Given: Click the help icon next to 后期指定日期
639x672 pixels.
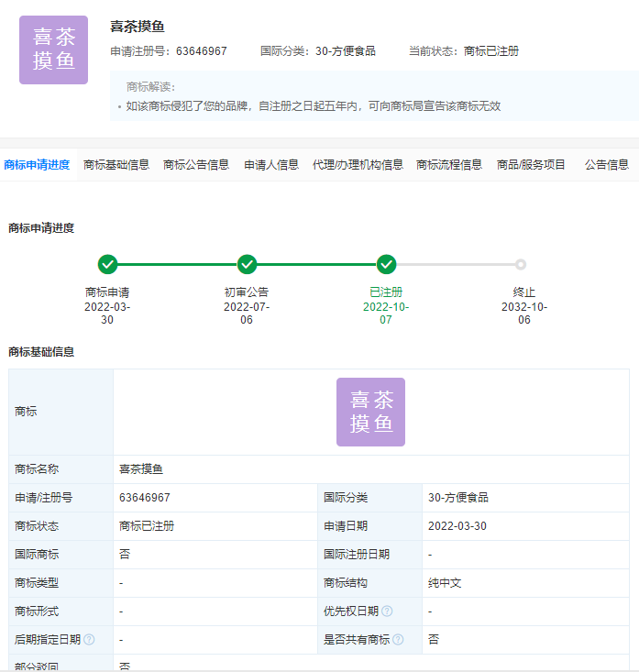Looking at the screenshot, I should coord(89,639).
